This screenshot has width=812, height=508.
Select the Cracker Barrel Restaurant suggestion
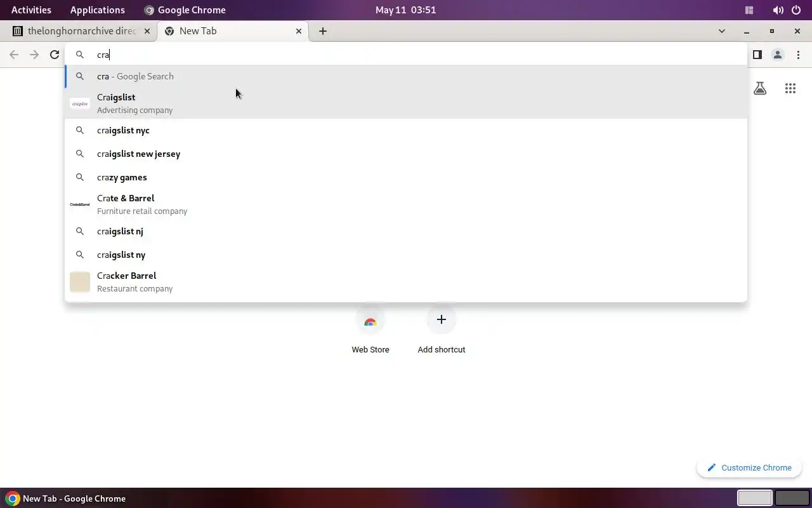(x=406, y=282)
